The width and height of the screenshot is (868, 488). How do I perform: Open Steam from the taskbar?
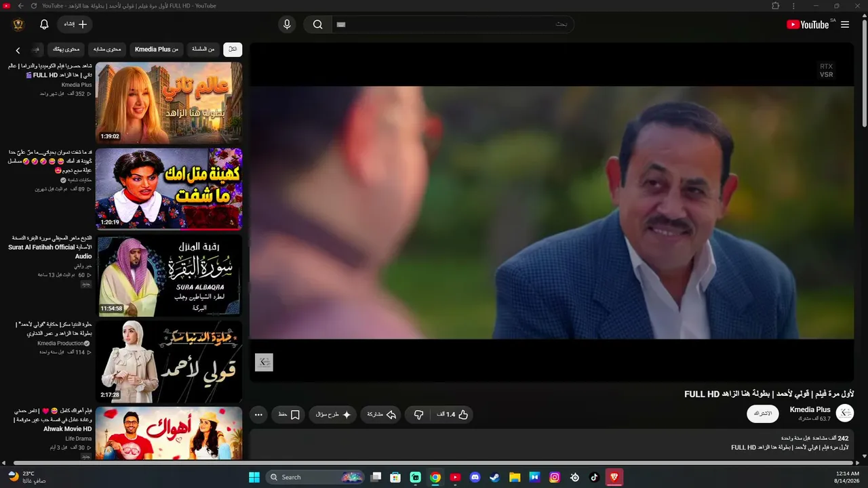click(494, 477)
